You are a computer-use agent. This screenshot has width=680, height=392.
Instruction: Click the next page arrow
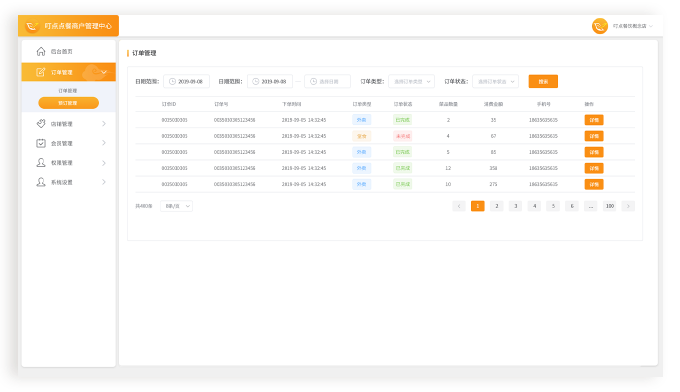[628, 206]
